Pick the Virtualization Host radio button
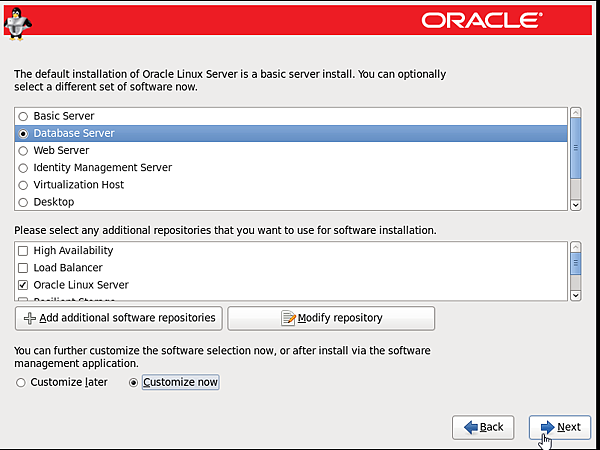Screen dimensions: 600x450 (x=23, y=185)
